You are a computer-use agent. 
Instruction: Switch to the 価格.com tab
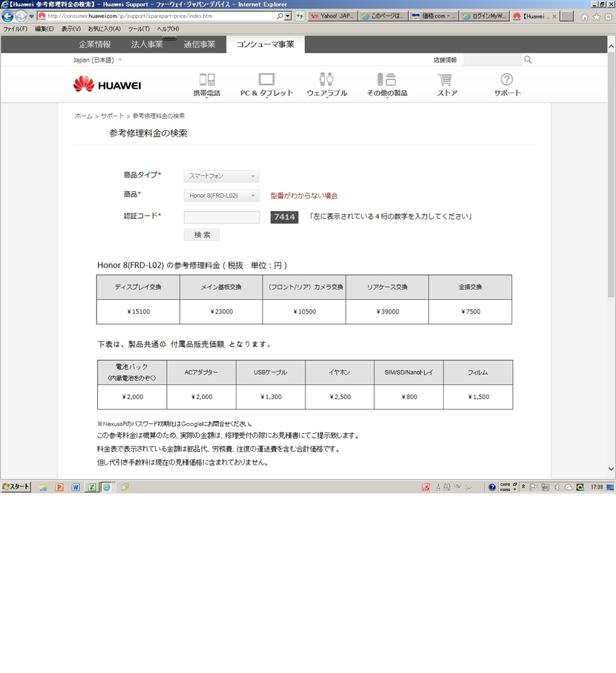coord(433,16)
